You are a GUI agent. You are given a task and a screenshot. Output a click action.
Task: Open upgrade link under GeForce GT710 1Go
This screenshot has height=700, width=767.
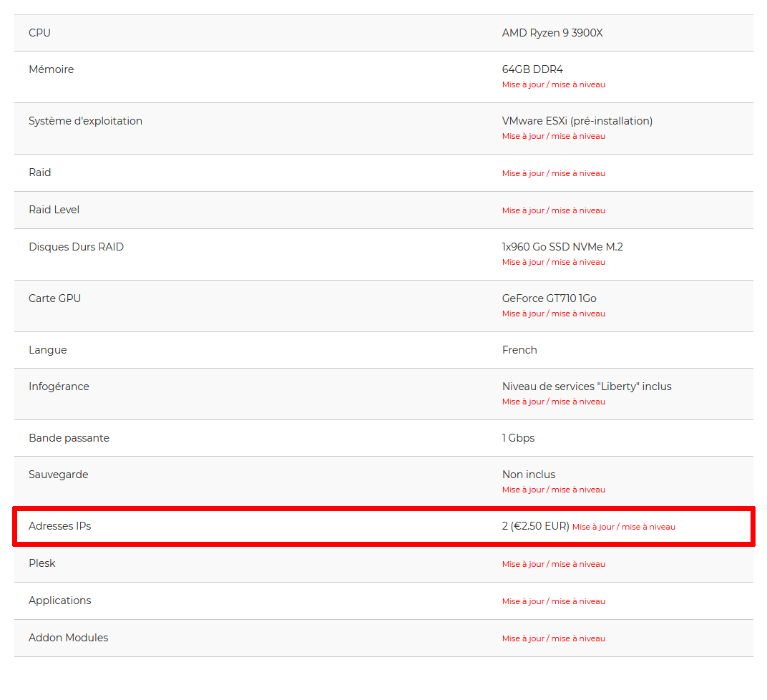tap(553, 313)
